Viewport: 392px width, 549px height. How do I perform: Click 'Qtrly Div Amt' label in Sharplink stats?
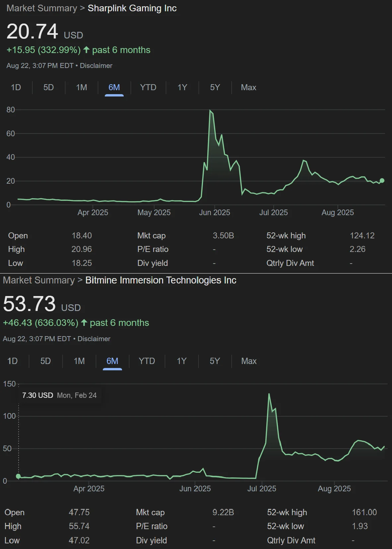[290, 263]
